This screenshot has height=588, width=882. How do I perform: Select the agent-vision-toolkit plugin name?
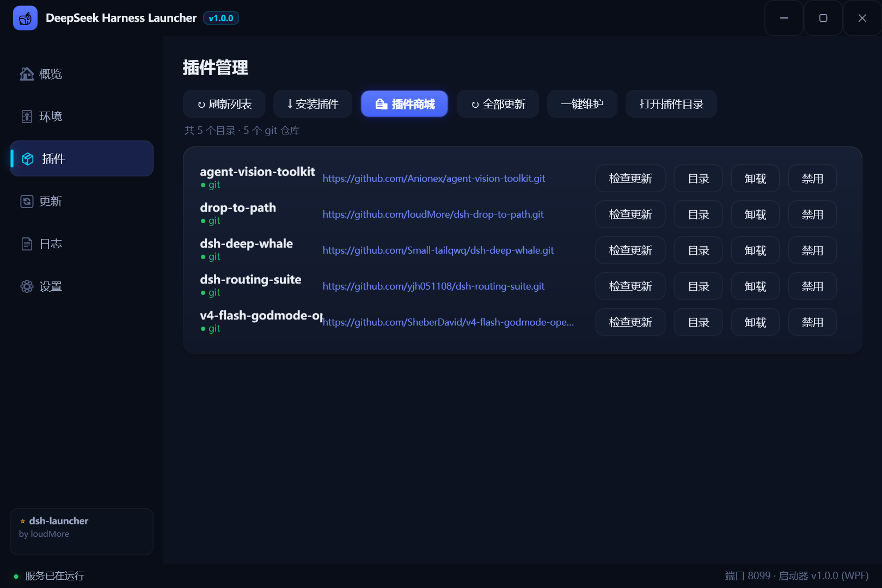pyautogui.click(x=258, y=171)
